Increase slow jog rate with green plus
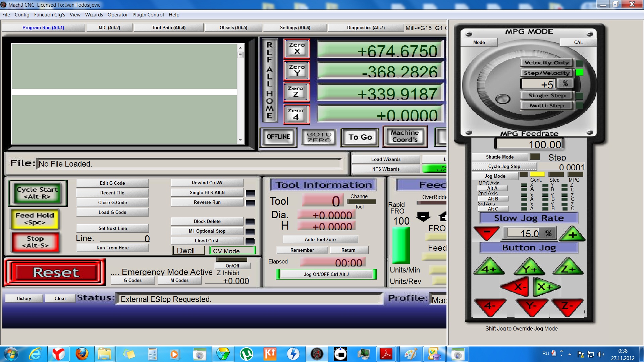The width and height of the screenshot is (644, 362). pos(572,234)
